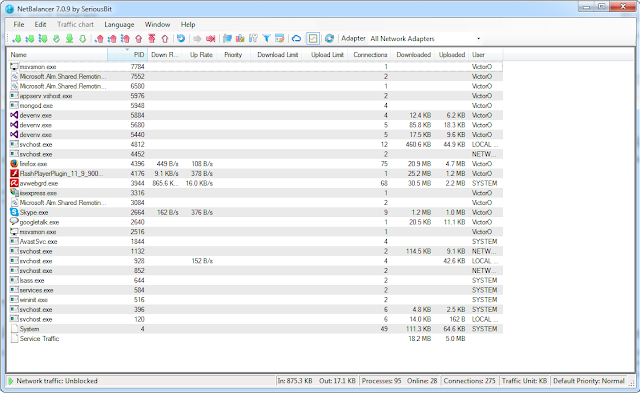Click the blue reset priorities icon

click(181, 38)
